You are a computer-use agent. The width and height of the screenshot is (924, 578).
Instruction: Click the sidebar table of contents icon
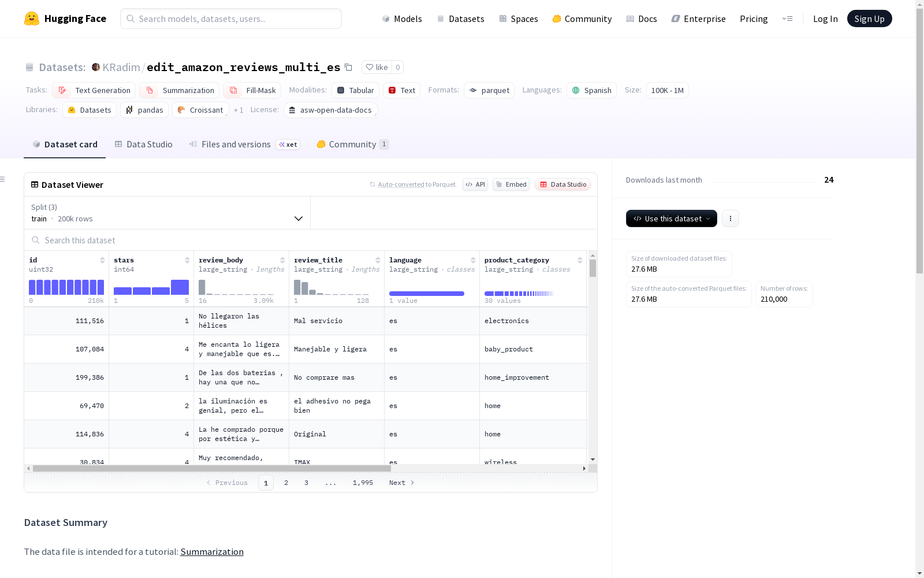tap(3, 179)
